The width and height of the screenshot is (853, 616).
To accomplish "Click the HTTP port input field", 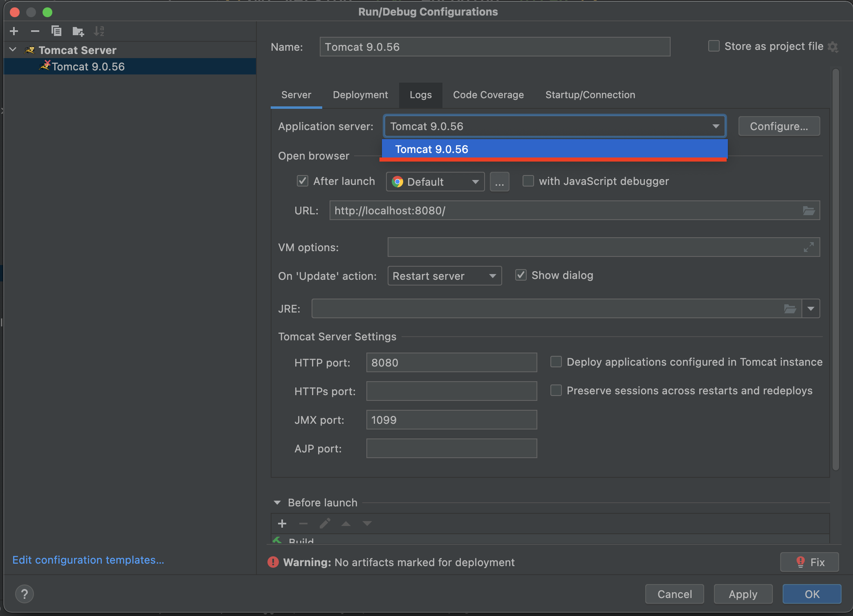I will (451, 363).
